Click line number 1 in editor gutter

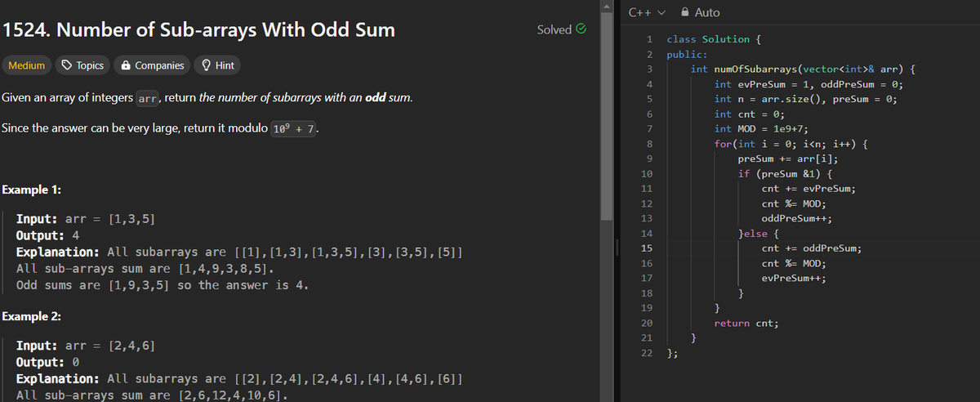tap(648, 39)
